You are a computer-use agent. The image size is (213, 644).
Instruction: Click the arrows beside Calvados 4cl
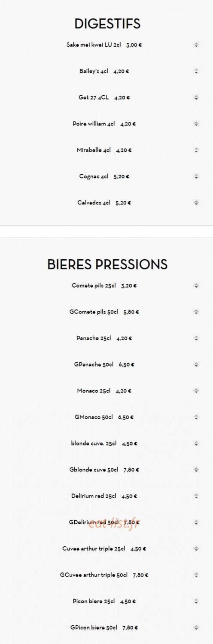click(x=196, y=203)
